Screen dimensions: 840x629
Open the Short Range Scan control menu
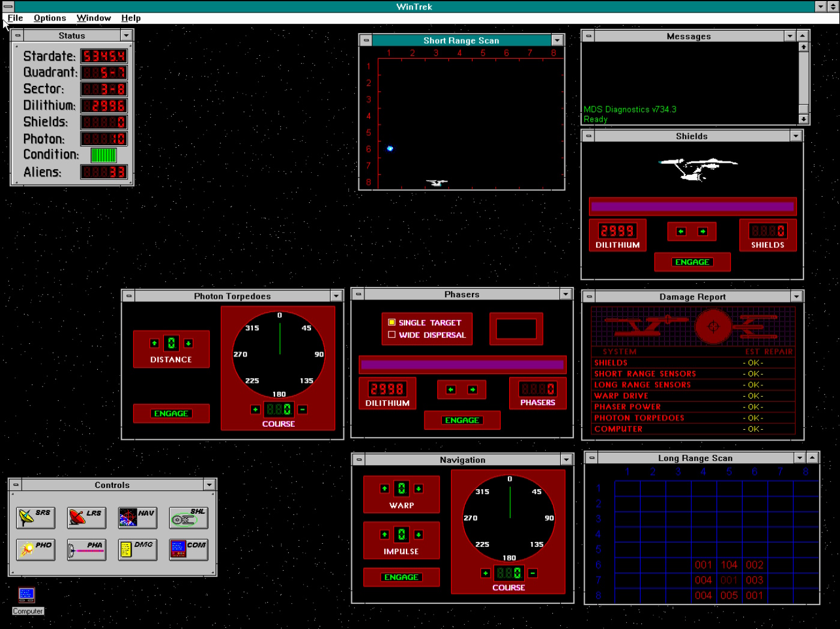[366, 40]
